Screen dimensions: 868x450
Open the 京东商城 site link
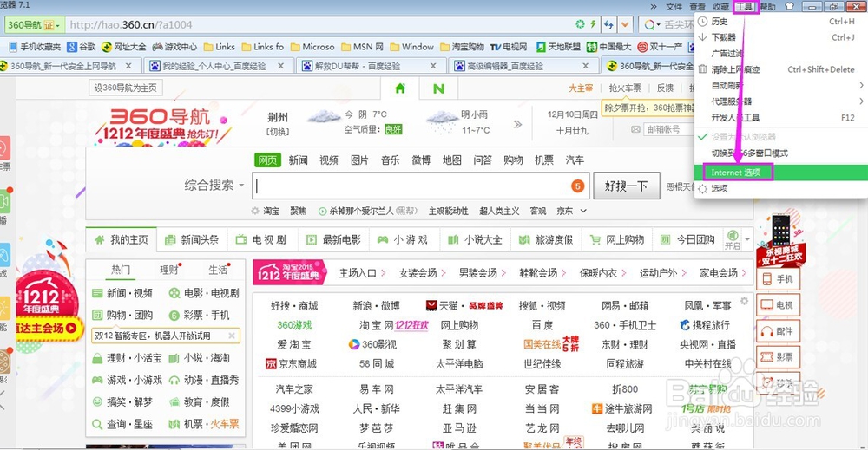pos(292,364)
